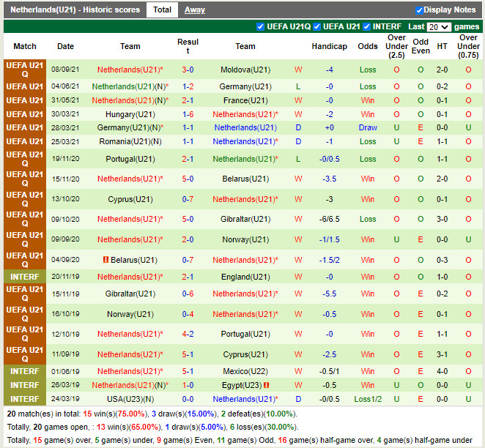
Task: Disable the INTERF competition checkbox
Action: (367, 27)
